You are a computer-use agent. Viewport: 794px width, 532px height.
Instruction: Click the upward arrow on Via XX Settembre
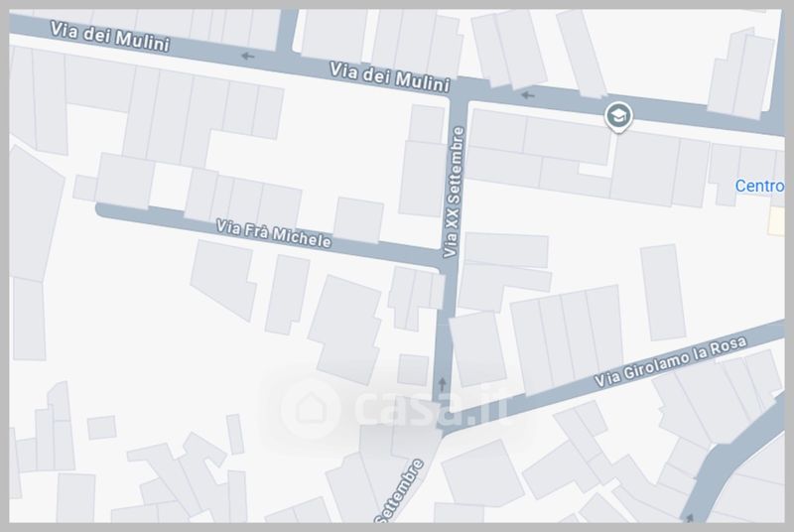pos(442,384)
